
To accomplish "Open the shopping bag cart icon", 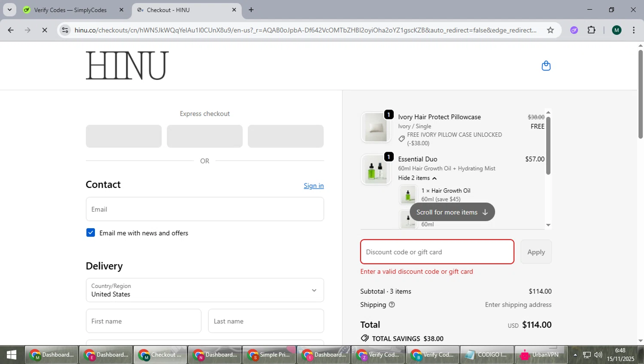I will pos(546,66).
